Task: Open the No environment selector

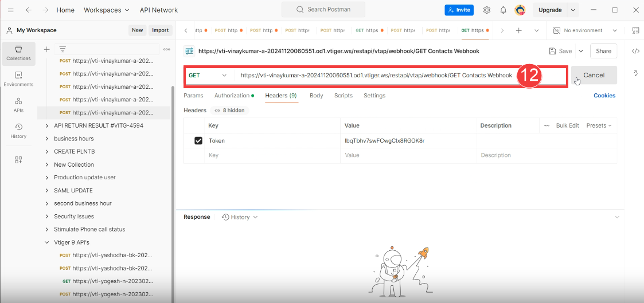Action: (586, 30)
